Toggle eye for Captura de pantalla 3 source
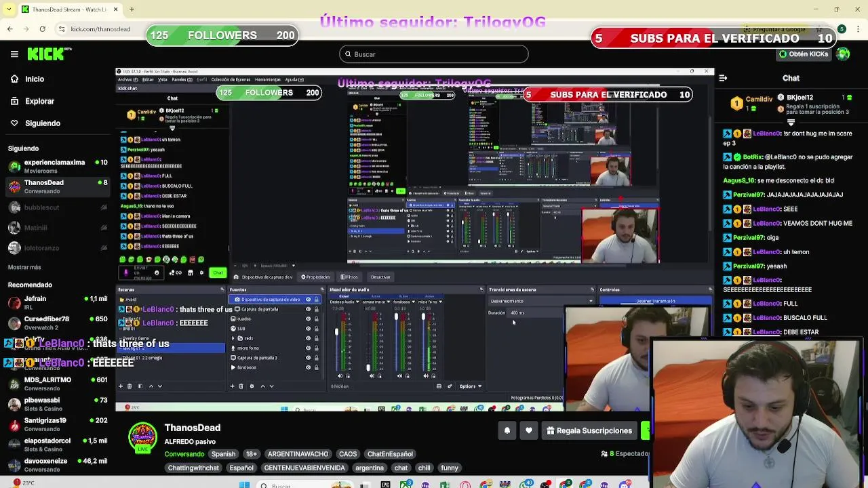The image size is (868, 488). pos(309,358)
